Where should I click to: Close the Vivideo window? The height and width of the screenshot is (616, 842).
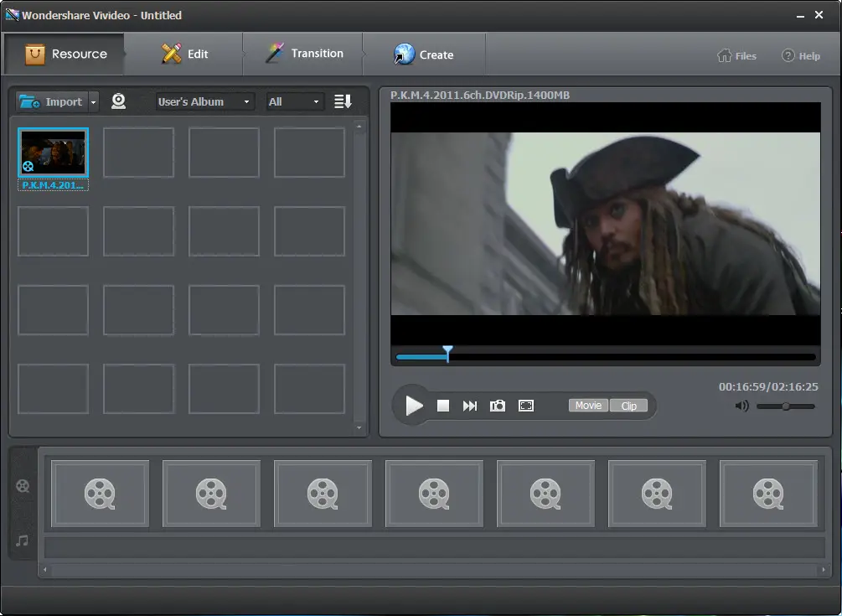pos(819,15)
